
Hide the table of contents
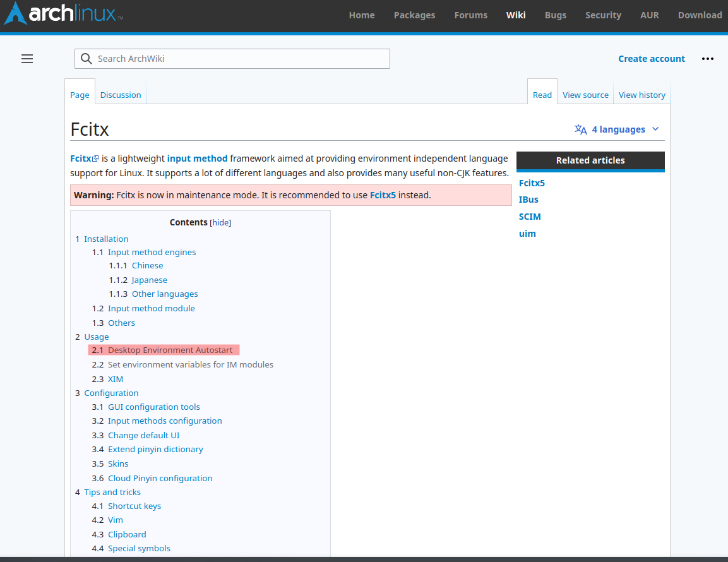point(220,222)
